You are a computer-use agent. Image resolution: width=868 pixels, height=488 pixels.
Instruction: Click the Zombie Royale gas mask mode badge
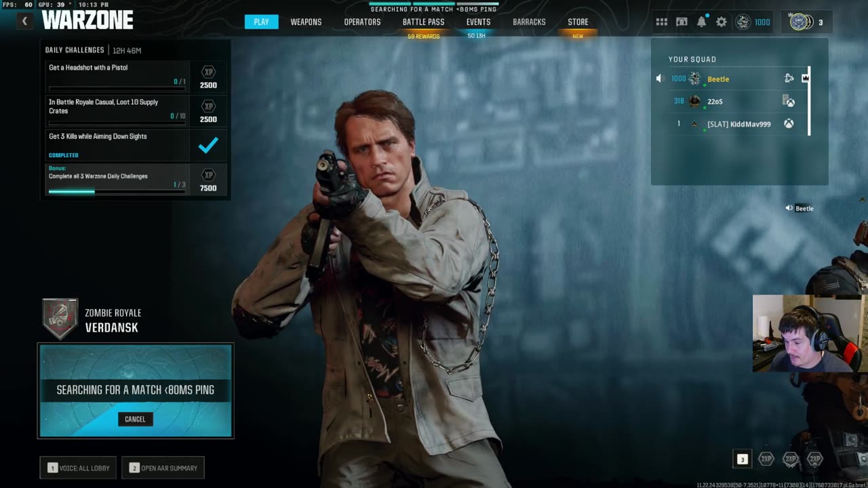[60, 319]
